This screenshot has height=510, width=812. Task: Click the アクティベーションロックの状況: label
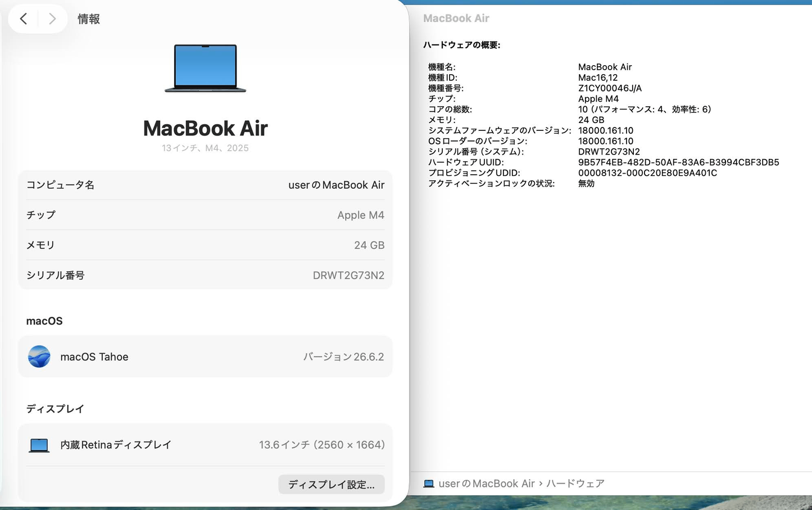click(x=492, y=184)
